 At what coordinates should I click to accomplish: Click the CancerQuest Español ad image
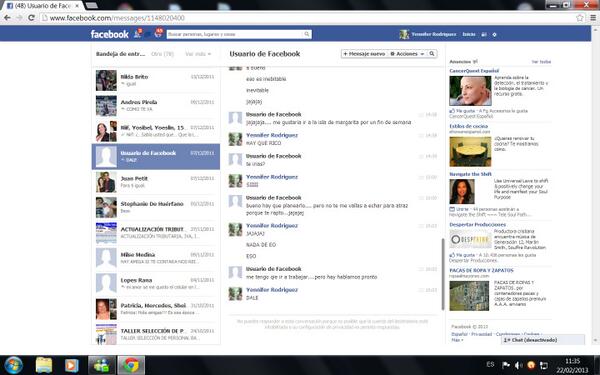click(470, 91)
